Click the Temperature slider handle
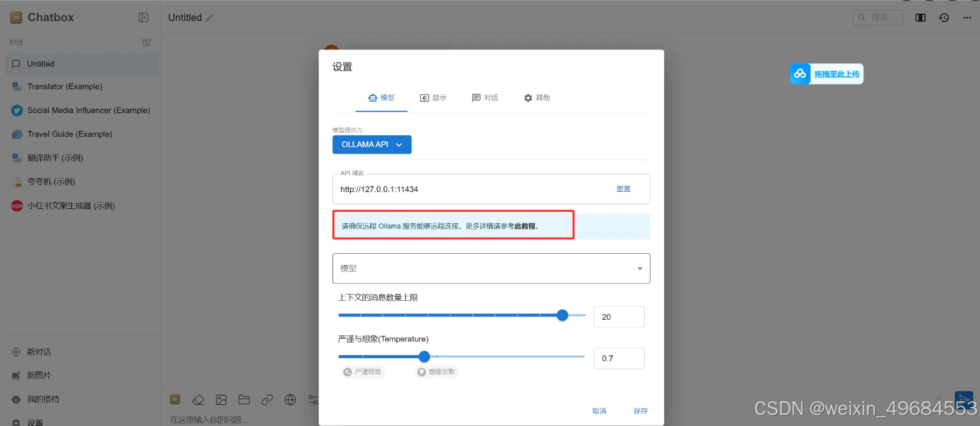 pos(424,357)
